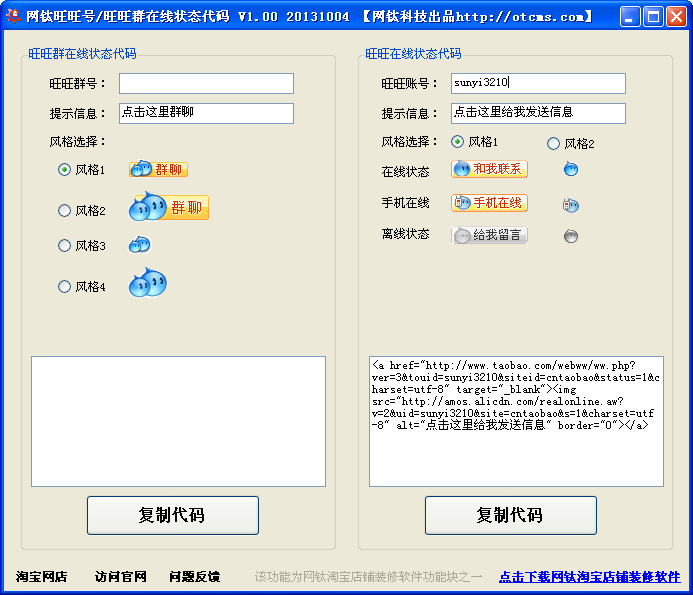Click the 离线状态 label
The image size is (693, 595).
point(405,234)
